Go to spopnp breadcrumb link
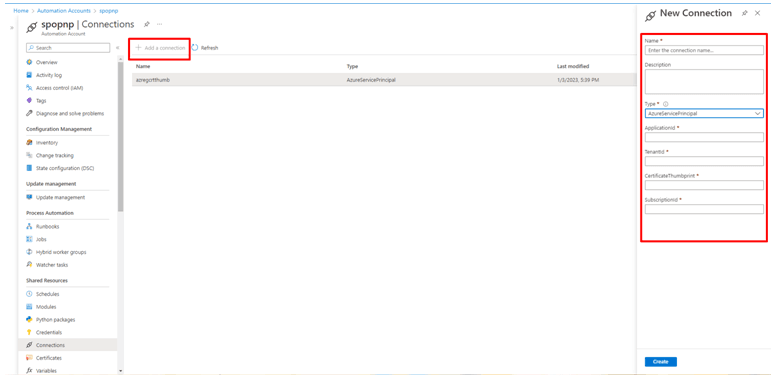777x380 pixels. pos(109,10)
